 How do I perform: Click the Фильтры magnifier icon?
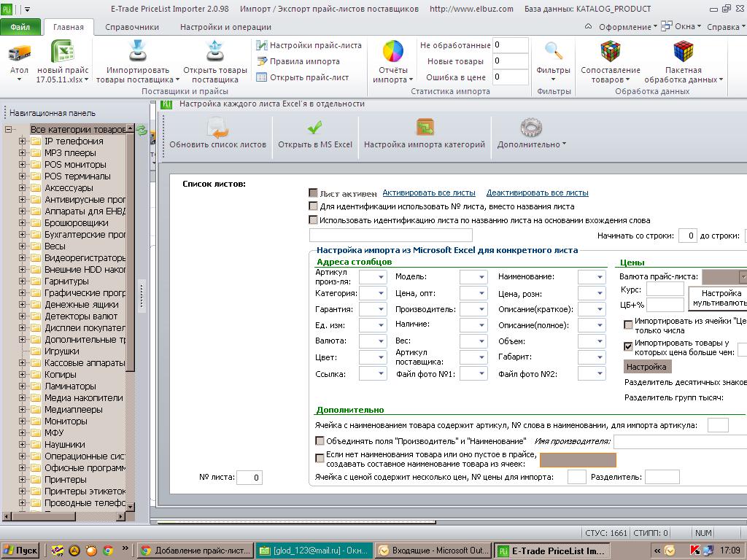tap(553, 51)
